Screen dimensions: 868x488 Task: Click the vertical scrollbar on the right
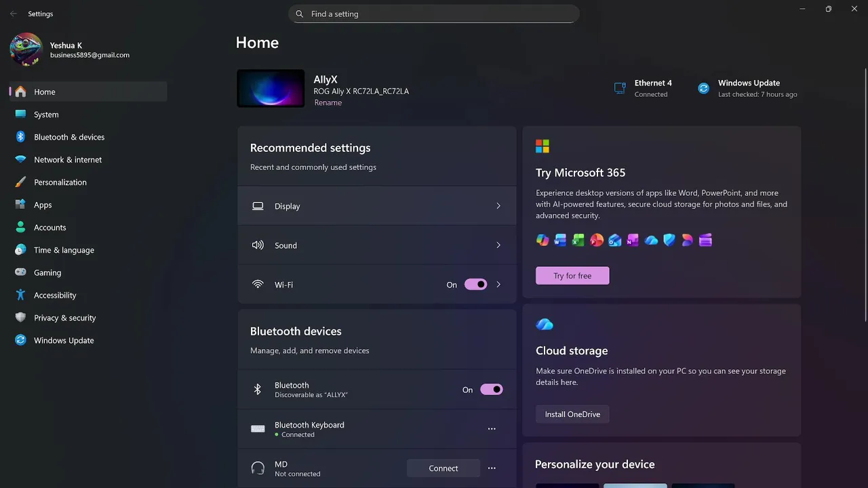[x=865, y=195]
